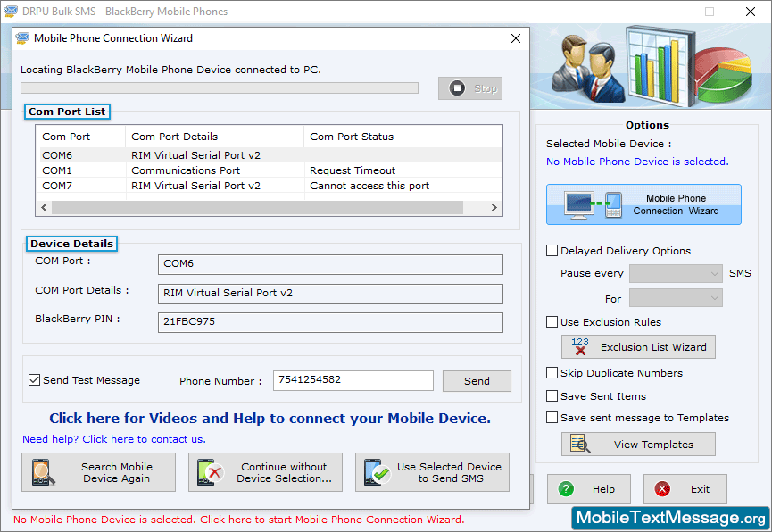The width and height of the screenshot is (772, 532).
Task: Click the Mobile Phone Connection Wizard title icon
Action: pos(22,38)
